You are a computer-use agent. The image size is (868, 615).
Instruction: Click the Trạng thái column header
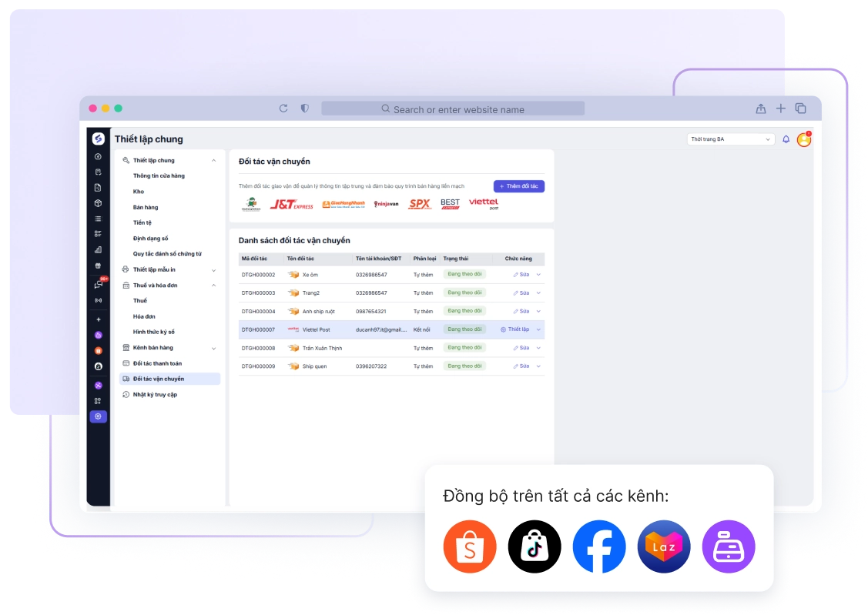tap(456, 259)
